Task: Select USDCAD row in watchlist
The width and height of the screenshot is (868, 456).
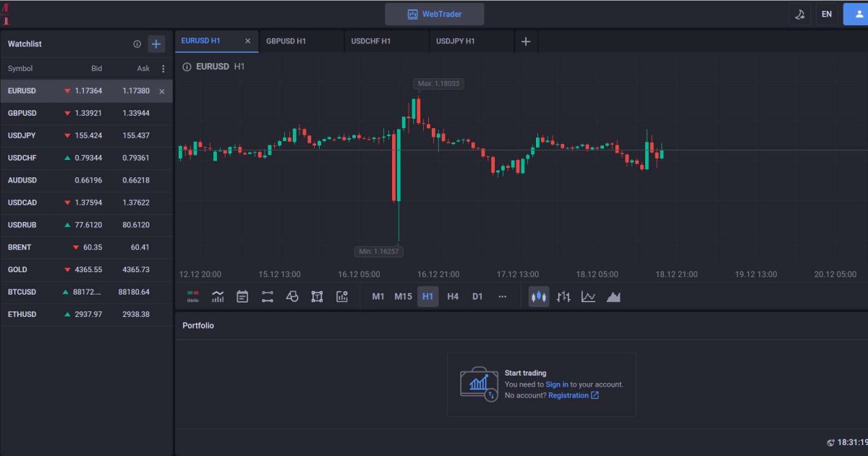Action: pos(87,203)
